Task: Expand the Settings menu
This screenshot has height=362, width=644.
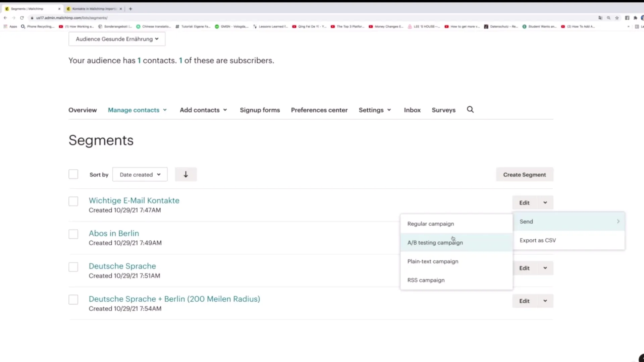Action: (x=375, y=110)
